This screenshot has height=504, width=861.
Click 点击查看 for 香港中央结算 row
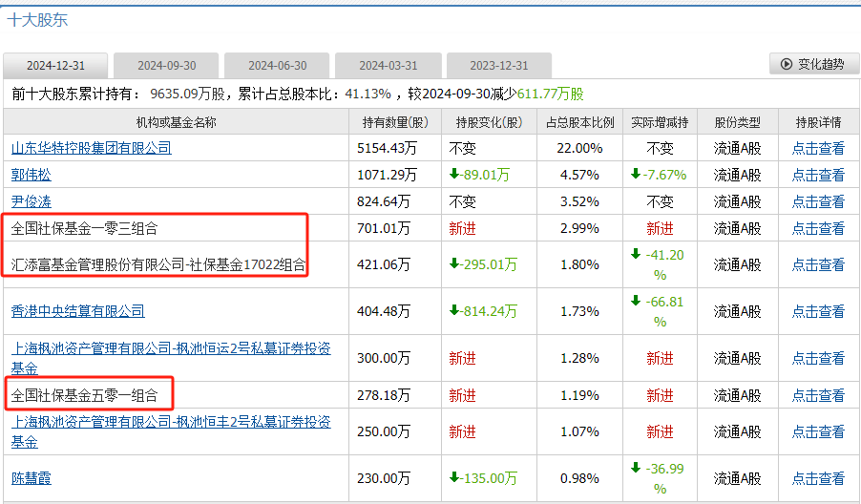818,311
